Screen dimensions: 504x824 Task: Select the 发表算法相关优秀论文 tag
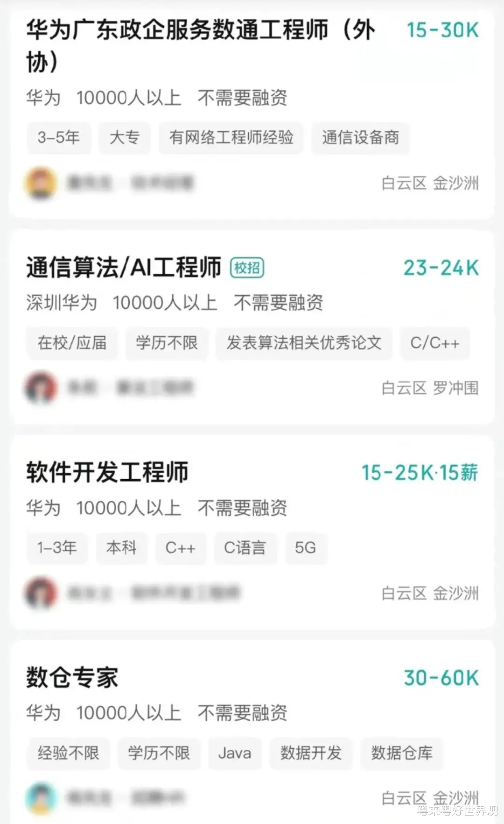click(304, 343)
